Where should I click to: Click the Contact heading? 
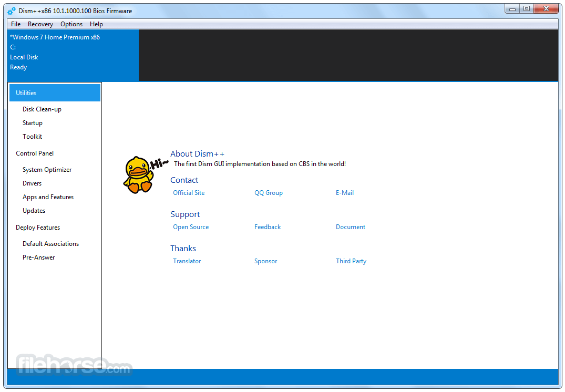(x=184, y=180)
